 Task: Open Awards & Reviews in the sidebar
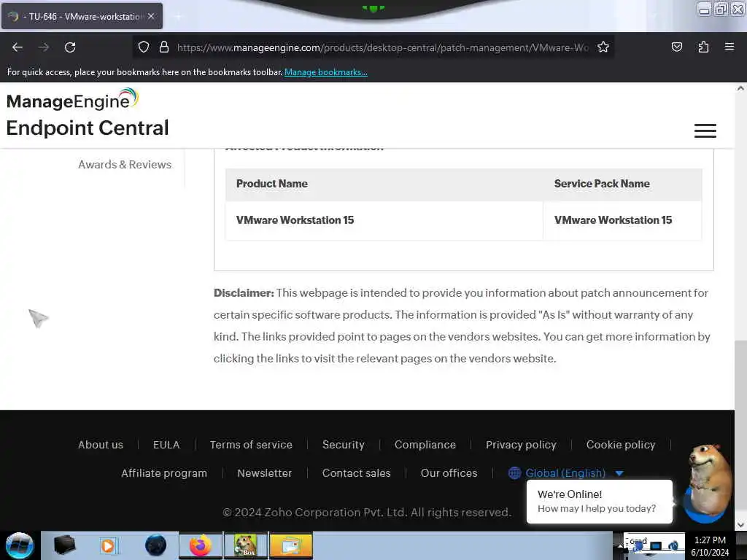pyautogui.click(x=125, y=164)
